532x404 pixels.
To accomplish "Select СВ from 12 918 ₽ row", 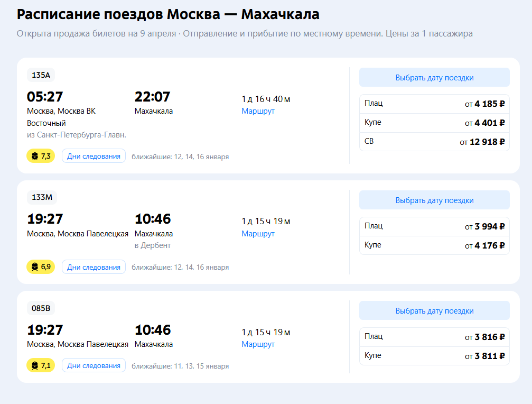I will coord(434,142).
